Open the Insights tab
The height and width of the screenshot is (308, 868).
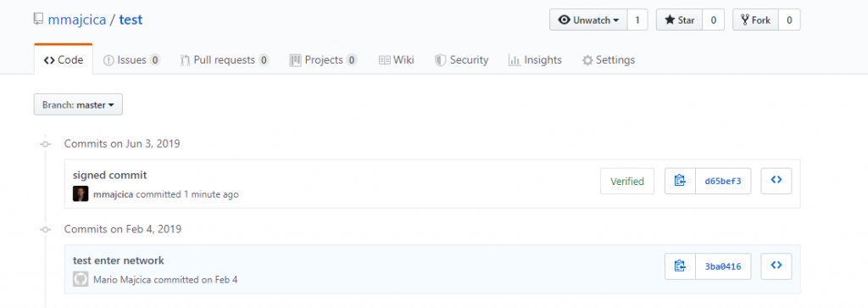(535, 60)
